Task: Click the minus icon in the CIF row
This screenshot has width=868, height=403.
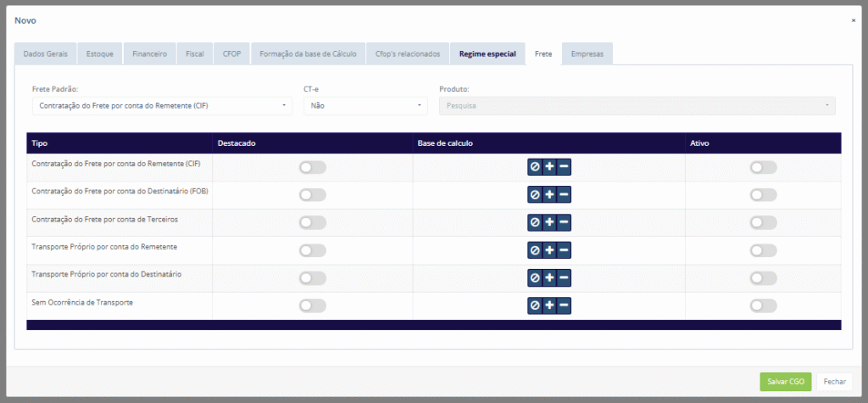Action: pyautogui.click(x=565, y=167)
